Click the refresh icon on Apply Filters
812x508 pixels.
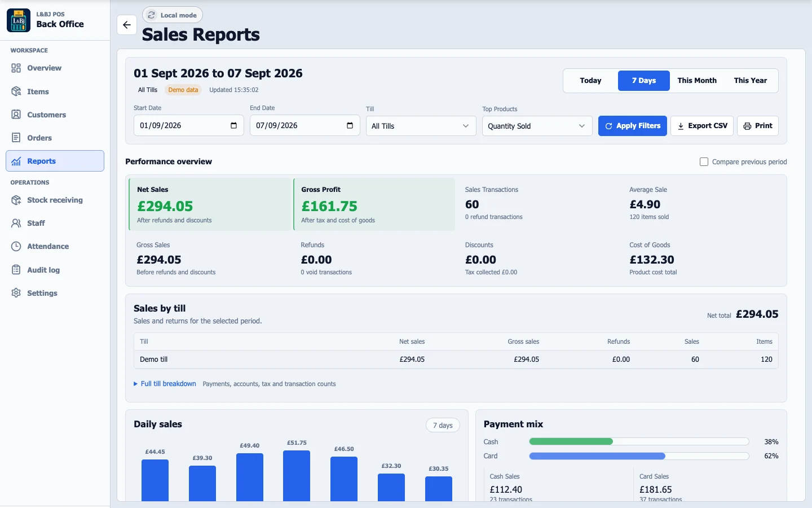[x=608, y=126]
